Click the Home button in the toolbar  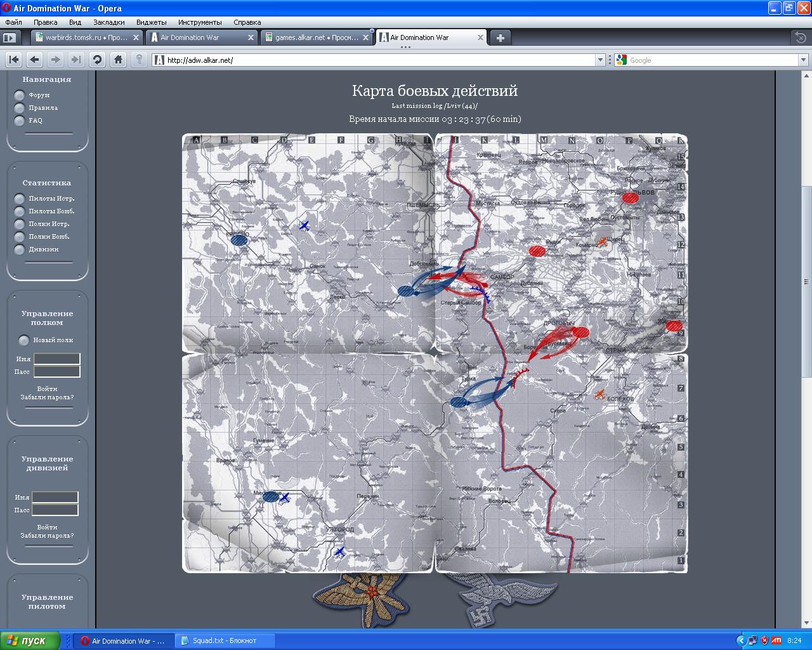(118, 60)
